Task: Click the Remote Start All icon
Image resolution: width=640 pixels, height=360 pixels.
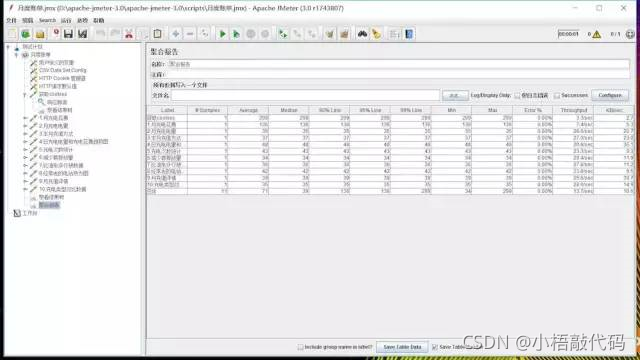Action: tap(283, 34)
